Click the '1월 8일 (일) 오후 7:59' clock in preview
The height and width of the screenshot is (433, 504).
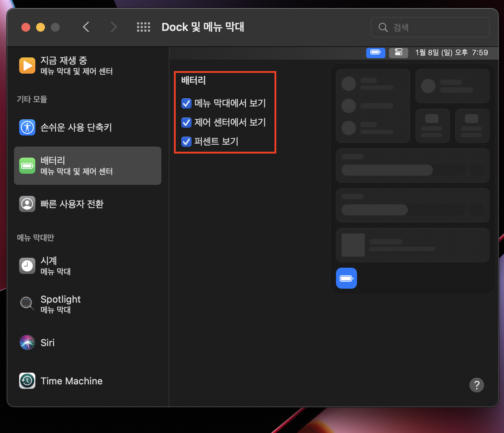click(x=452, y=53)
